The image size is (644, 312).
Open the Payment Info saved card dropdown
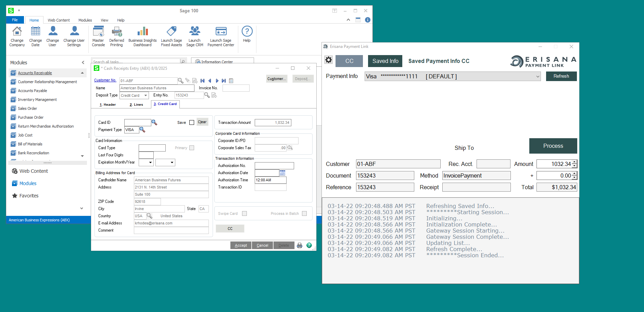click(538, 77)
